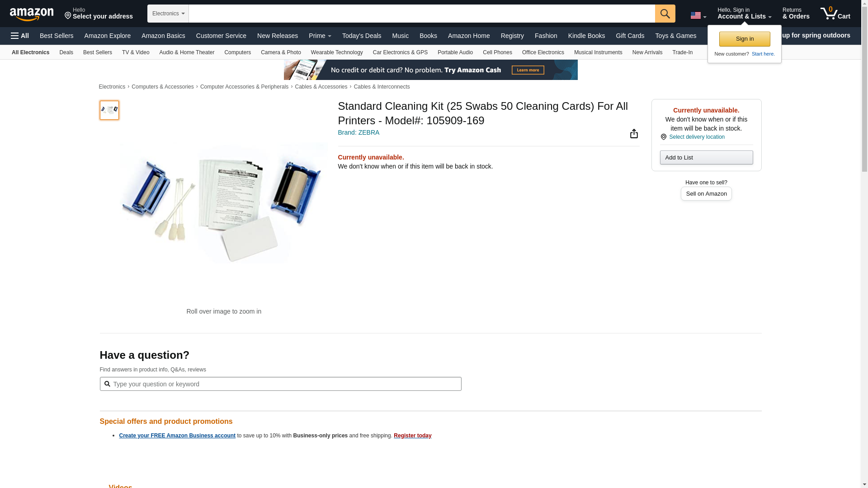The image size is (868, 488).
Task: Expand Account & Lists dropdown
Action: click(x=744, y=14)
